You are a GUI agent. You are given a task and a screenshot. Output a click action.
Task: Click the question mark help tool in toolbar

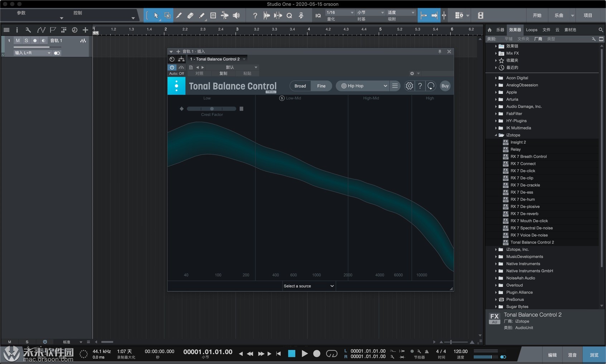tap(255, 15)
